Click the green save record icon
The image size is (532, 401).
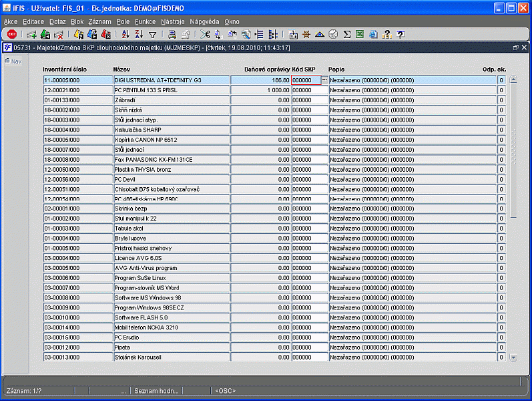click(45, 34)
